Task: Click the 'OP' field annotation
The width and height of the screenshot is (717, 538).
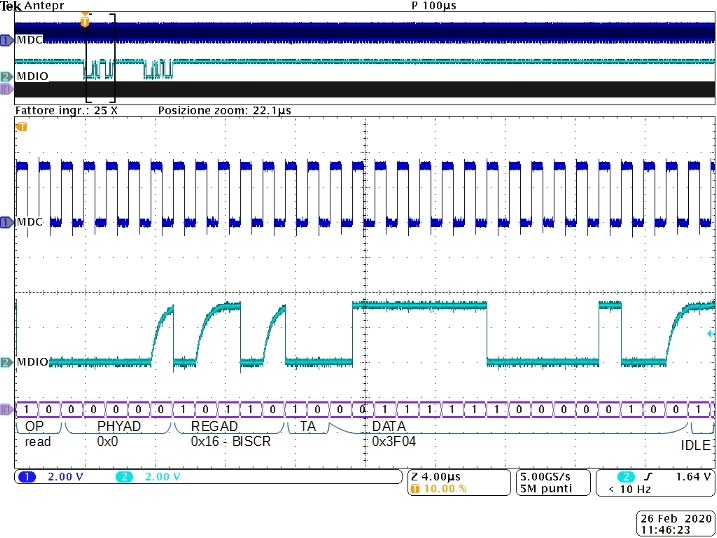Action: coord(34,426)
